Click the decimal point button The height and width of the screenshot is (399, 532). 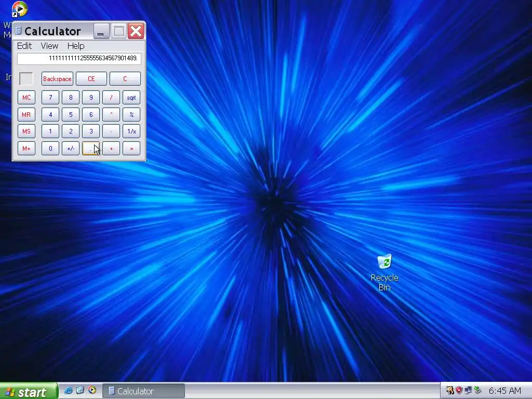tap(91, 148)
